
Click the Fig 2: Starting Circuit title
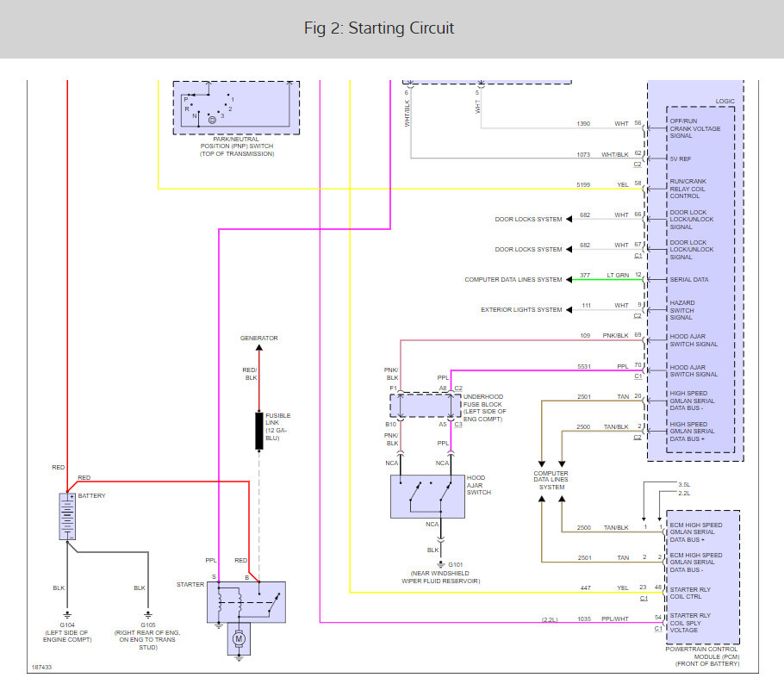point(379,28)
